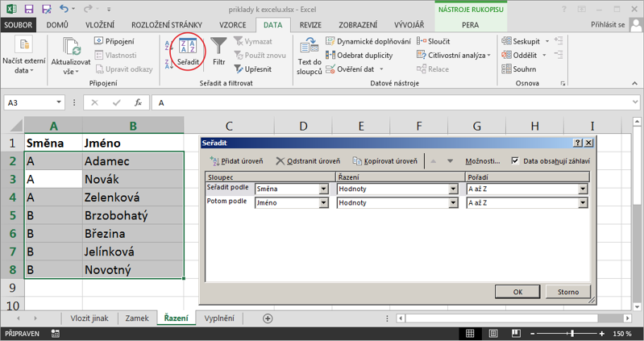Image resolution: width=644 pixels, height=341 pixels.
Task: Click the Seřadit sort icon in ribbon
Action: 187,48
